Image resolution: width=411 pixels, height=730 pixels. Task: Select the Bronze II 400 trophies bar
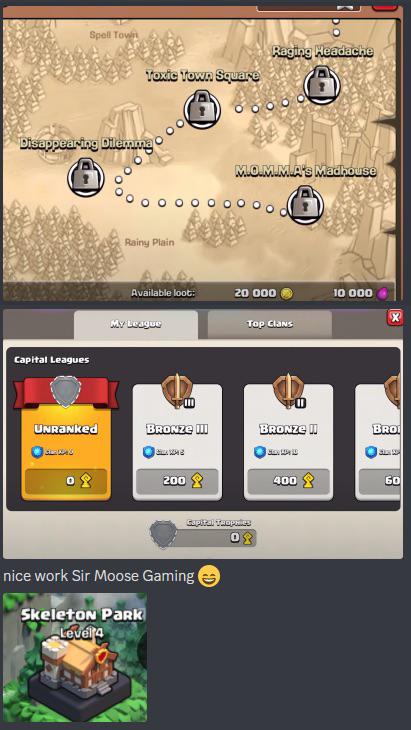[289, 481]
